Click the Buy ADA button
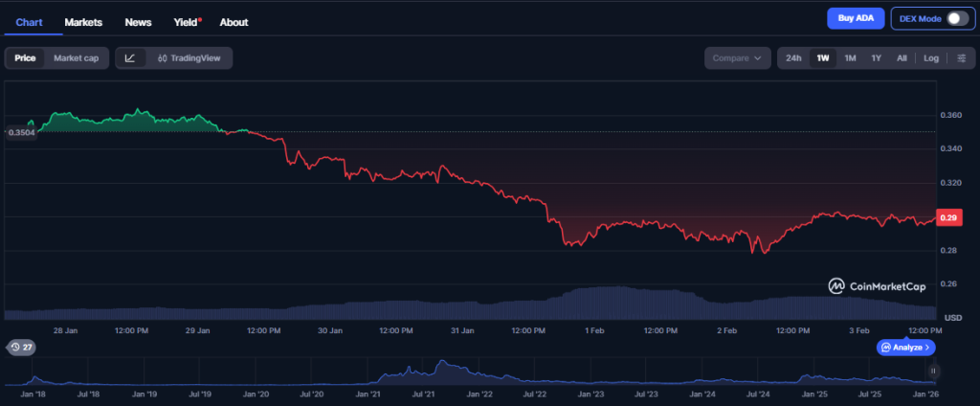This screenshot has width=980, height=406. (855, 18)
